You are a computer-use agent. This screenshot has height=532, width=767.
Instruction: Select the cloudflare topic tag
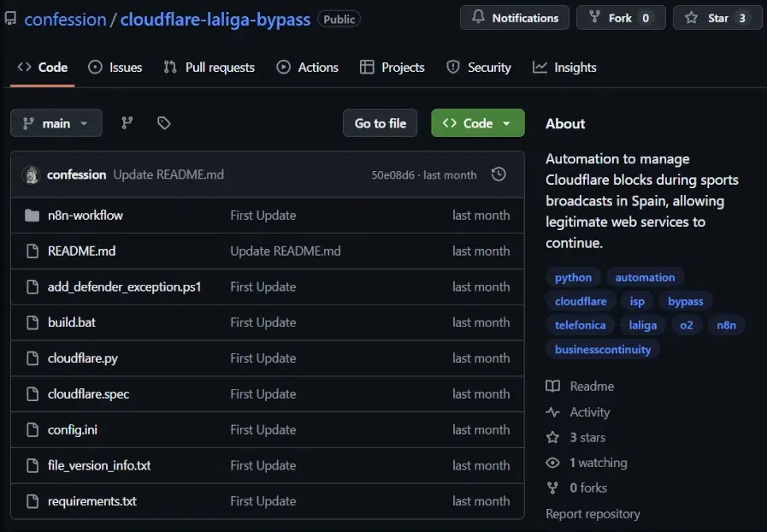[x=581, y=301]
